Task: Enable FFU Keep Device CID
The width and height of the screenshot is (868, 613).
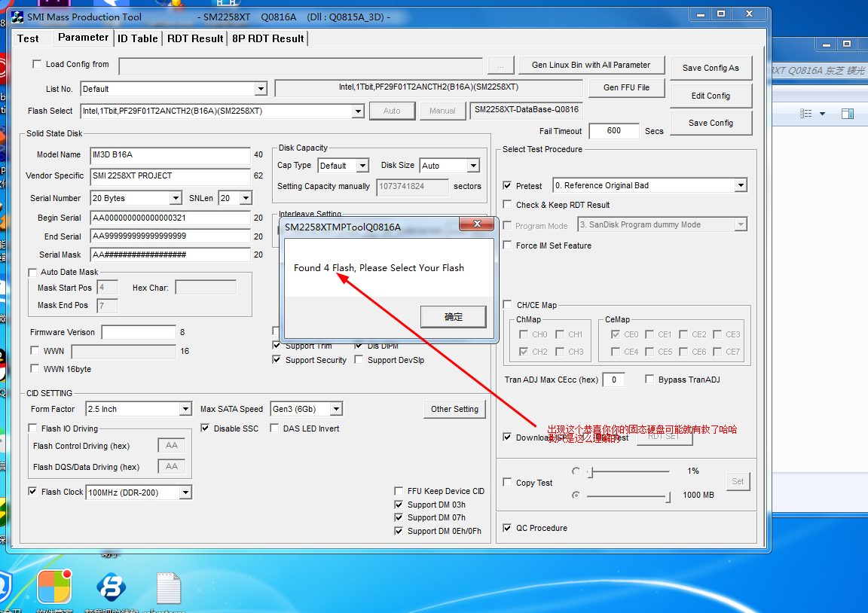Action: point(399,491)
